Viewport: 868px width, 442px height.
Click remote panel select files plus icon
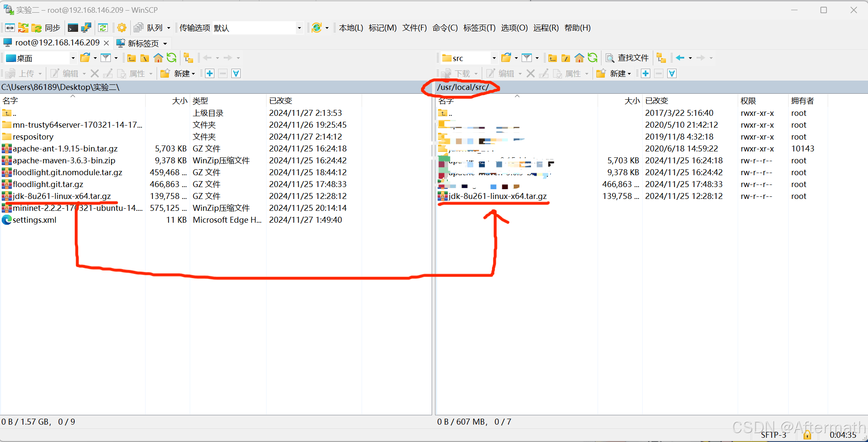point(646,74)
